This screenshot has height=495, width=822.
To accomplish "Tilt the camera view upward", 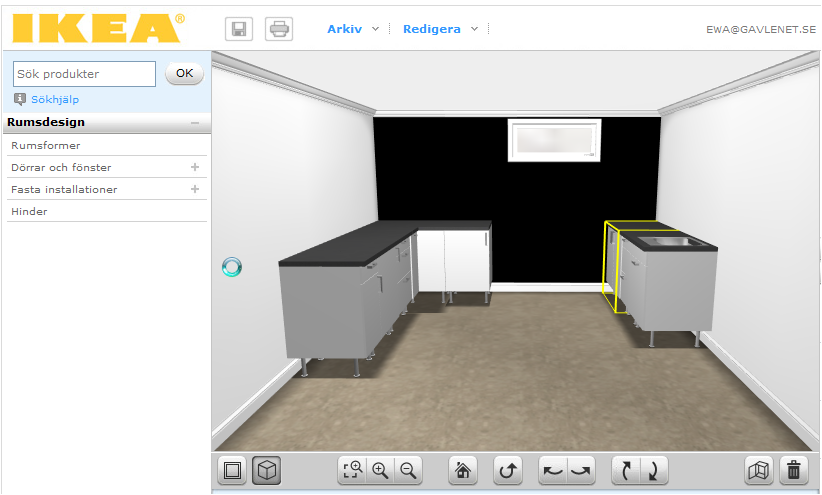I will 626,470.
